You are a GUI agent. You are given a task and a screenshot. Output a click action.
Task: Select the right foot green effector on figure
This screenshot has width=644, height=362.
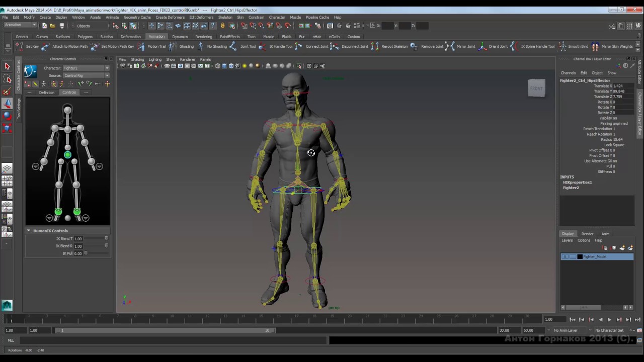coord(77,212)
